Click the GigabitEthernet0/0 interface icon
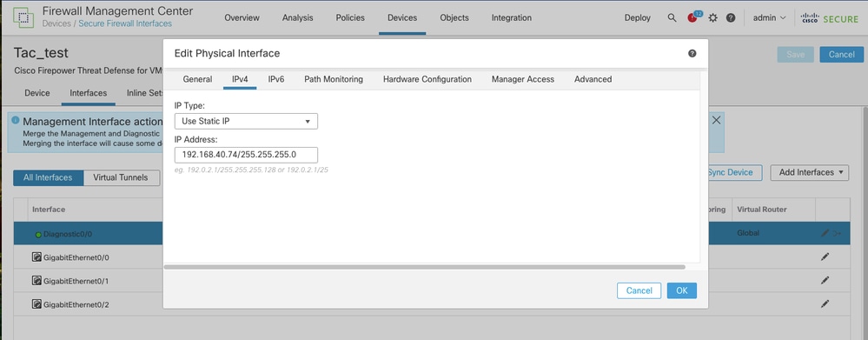868x340 pixels. [37, 257]
